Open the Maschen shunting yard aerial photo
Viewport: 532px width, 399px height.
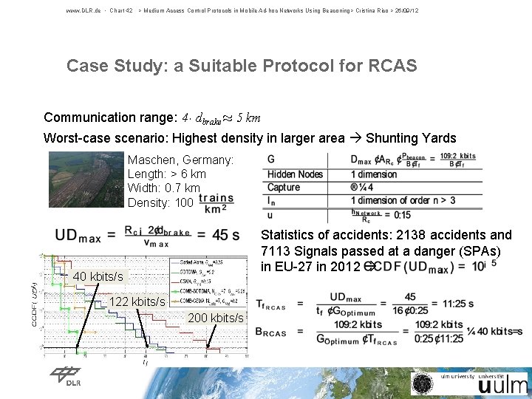tap(86, 180)
